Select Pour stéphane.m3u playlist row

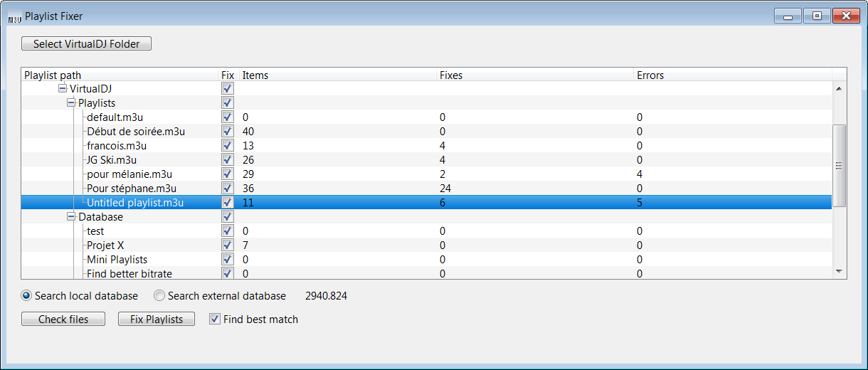(x=132, y=189)
